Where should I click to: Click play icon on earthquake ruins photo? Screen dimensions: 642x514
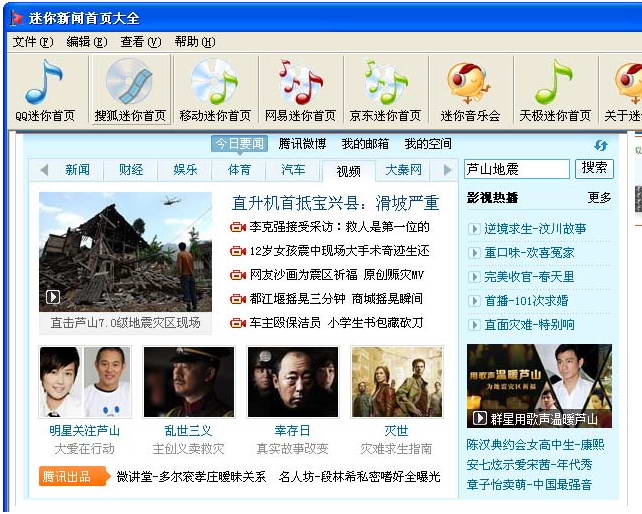[x=53, y=297]
